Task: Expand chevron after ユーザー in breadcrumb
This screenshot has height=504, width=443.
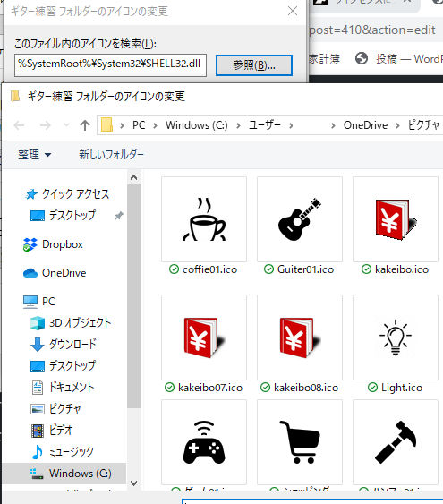Action: pyautogui.click(x=291, y=125)
